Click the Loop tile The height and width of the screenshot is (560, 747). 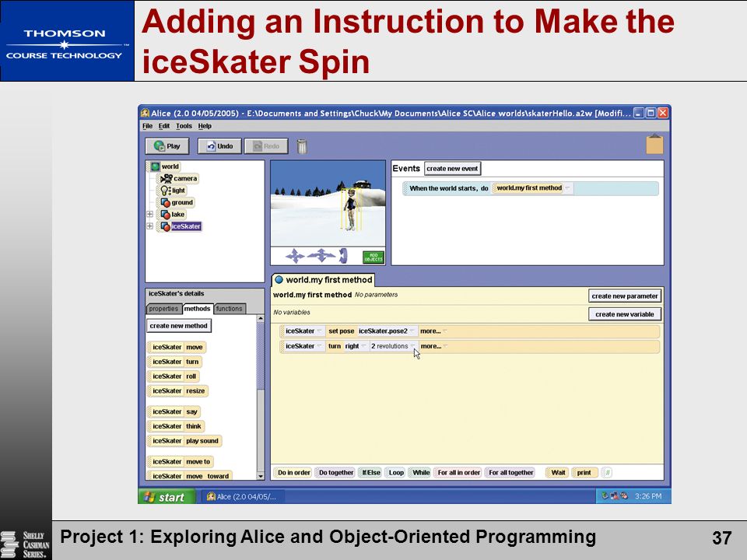tap(396, 472)
